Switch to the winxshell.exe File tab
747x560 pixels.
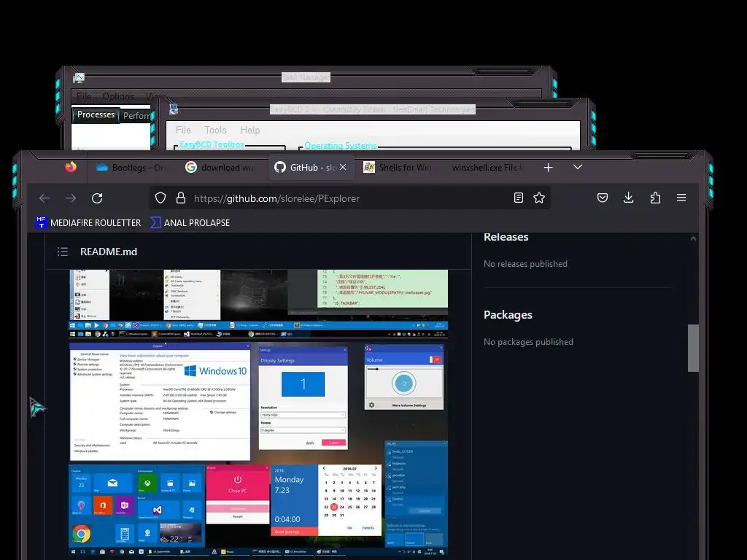(487, 168)
